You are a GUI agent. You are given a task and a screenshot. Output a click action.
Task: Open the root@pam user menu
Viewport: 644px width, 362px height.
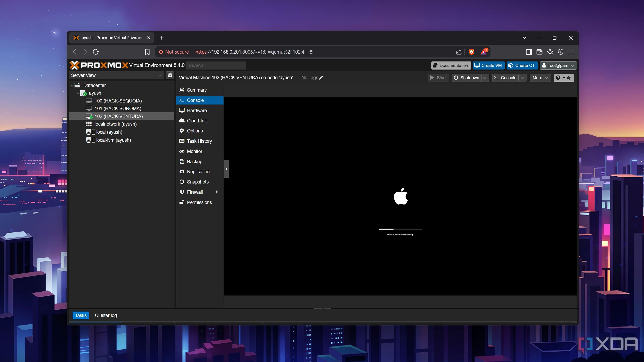558,66
